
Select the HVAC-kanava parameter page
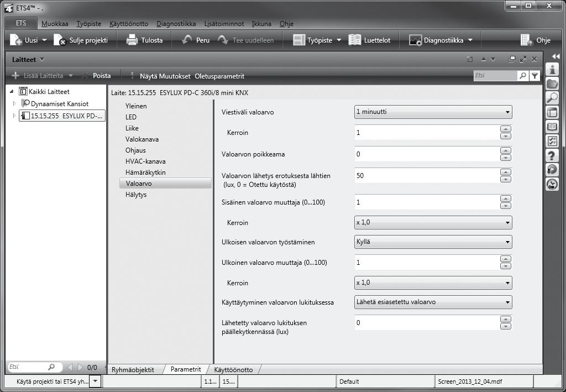click(145, 161)
